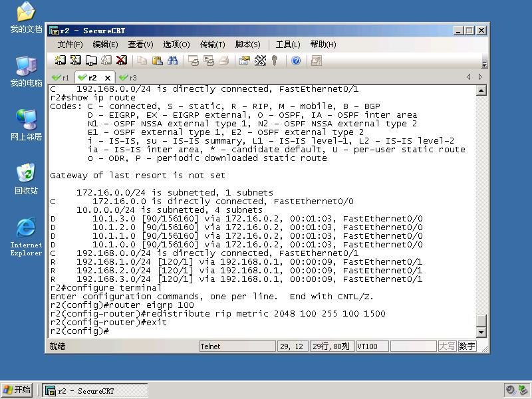This screenshot has height=399, width=532.
Task: Open the 文件(F) menu
Action: pos(70,45)
